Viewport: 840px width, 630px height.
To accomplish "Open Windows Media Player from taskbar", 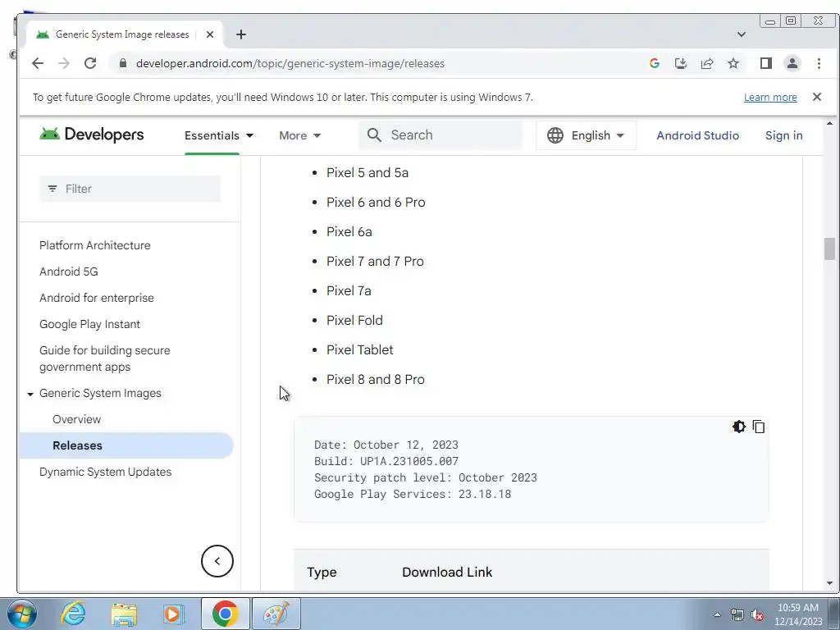I will point(173,614).
